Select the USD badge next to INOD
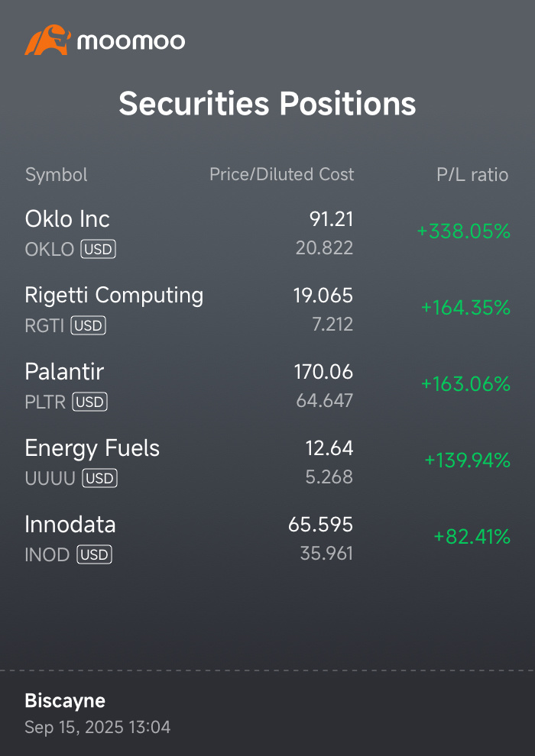Viewport: 535px width, 756px height. pyautogui.click(x=95, y=554)
